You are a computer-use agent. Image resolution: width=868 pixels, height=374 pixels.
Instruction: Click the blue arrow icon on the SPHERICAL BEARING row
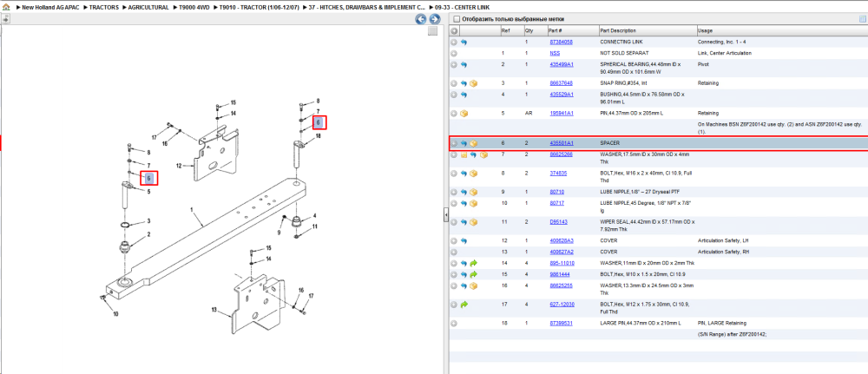click(464, 65)
